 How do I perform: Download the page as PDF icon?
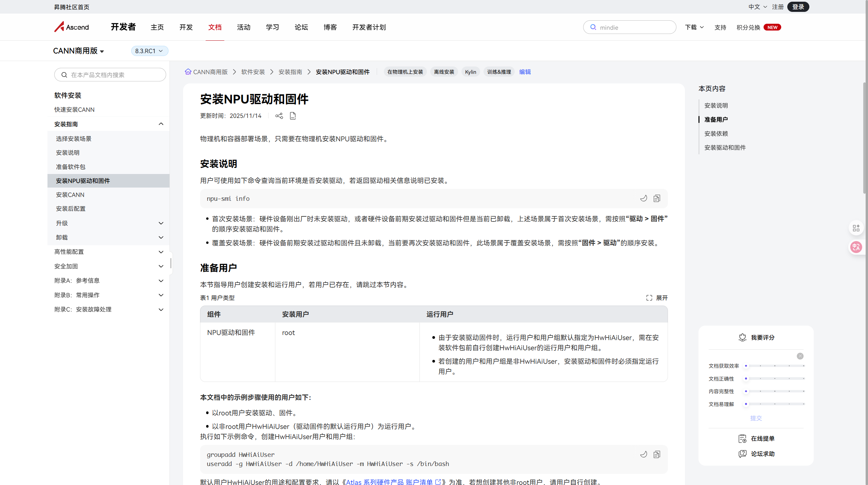pos(293,116)
